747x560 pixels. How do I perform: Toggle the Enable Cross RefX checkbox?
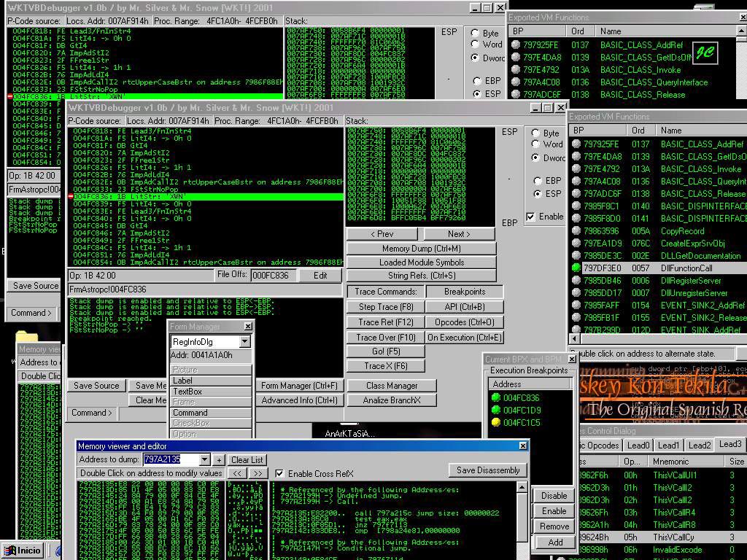[280, 474]
